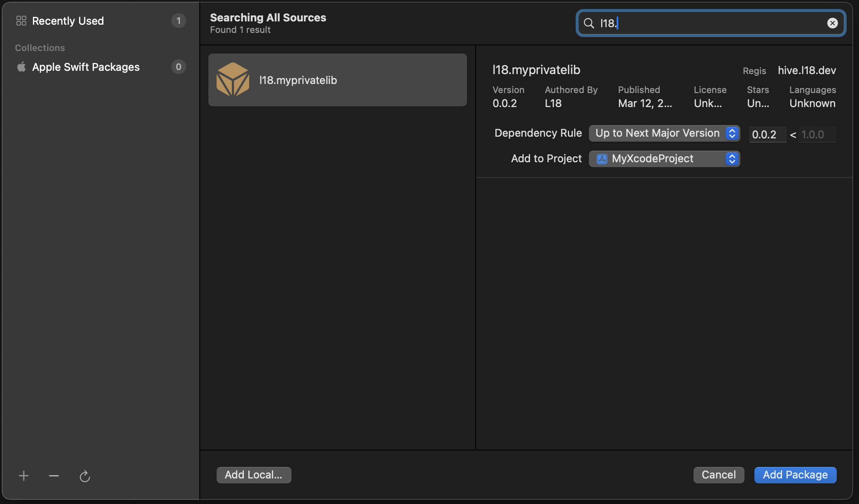The width and height of the screenshot is (859, 504).
Task: Select Recently Used in sidebar
Action: click(x=100, y=21)
